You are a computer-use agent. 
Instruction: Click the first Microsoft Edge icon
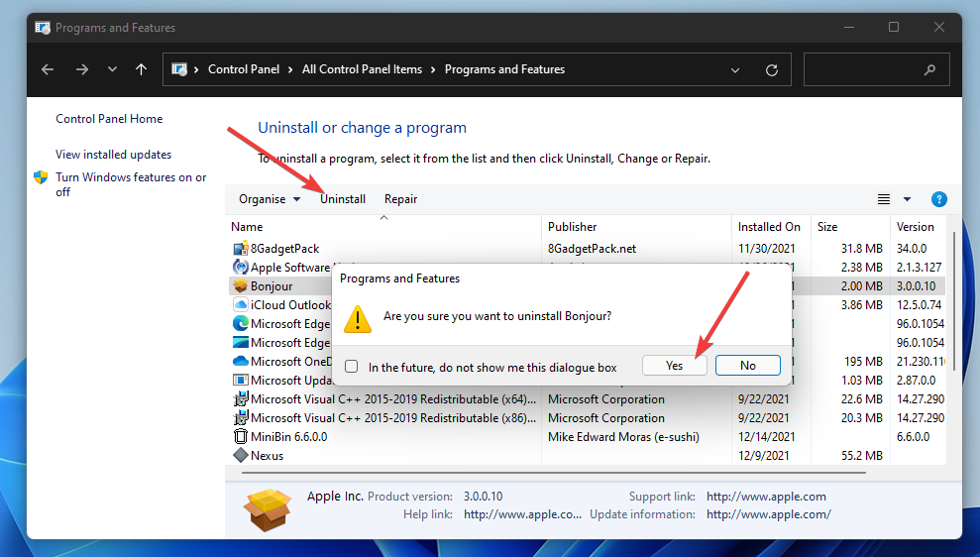tap(241, 324)
